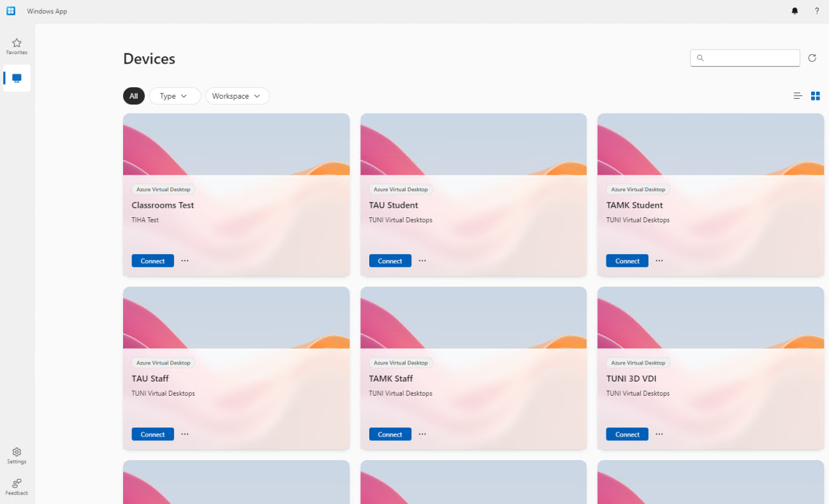Open notifications bell icon
829x504 pixels.
point(795,11)
